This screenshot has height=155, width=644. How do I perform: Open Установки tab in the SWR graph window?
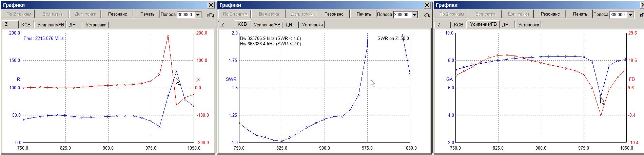pyautogui.click(x=312, y=25)
